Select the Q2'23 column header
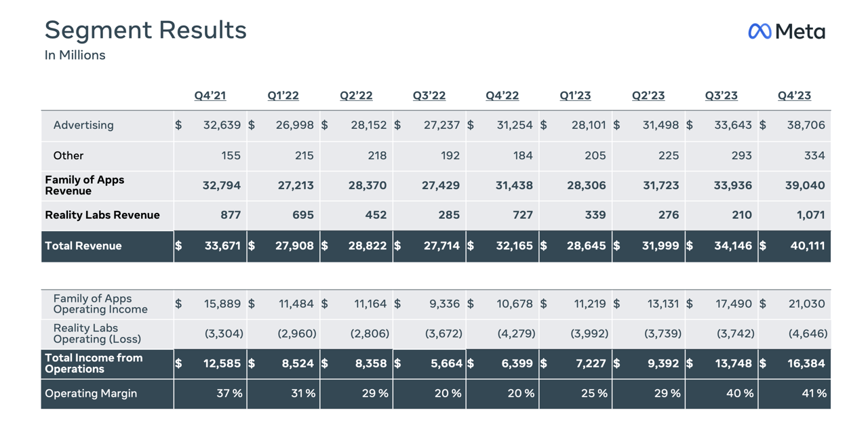 648,96
